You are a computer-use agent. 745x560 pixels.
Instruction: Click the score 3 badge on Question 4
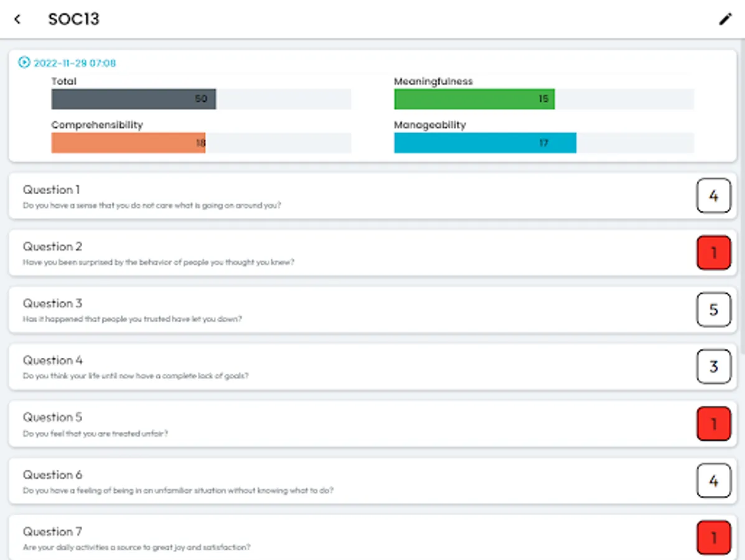pos(713,366)
